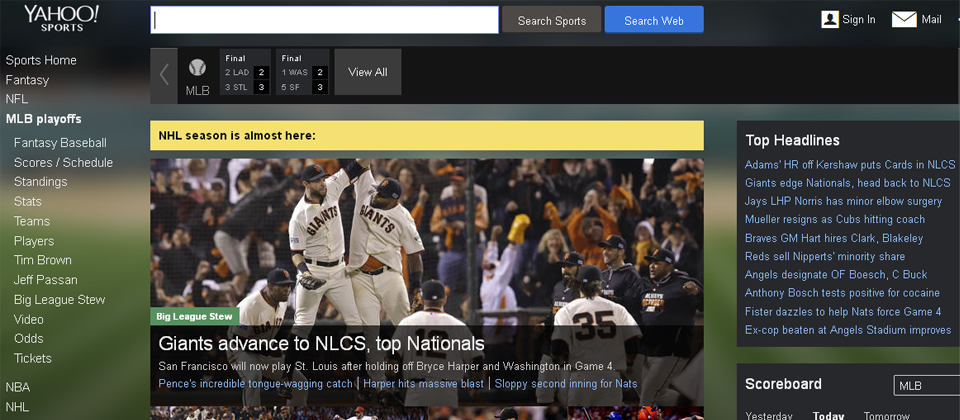Open Tim Brown columnist link
The image size is (960, 420).
tap(43, 260)
